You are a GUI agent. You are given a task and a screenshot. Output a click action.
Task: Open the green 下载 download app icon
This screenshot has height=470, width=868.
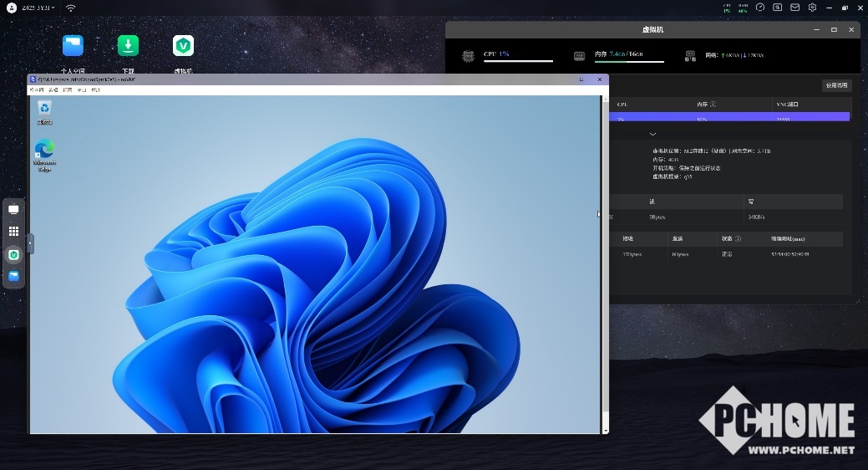click(128, 46)
